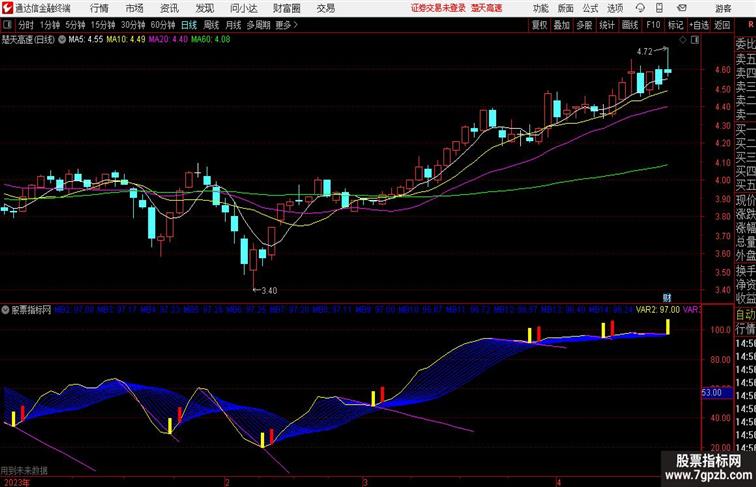
Task: Click +自选 to add to watchlist
Action: tap(699, 25)
